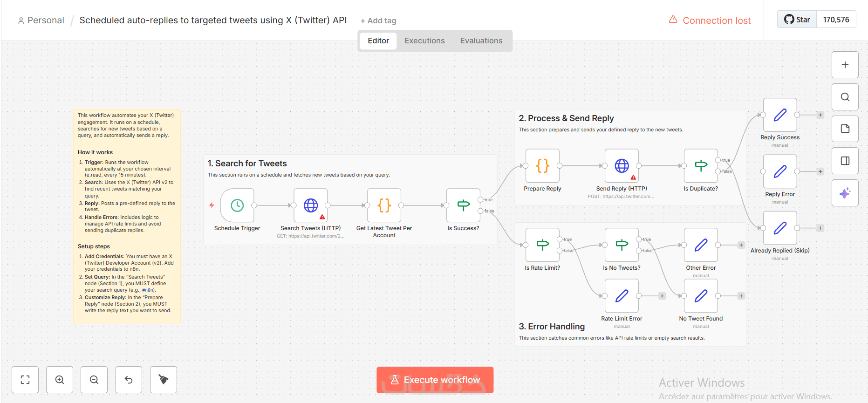Click the Schedule Trigger clock node
Image resolution: width=868 pixels, height=403 pixels.
point(237,205)
